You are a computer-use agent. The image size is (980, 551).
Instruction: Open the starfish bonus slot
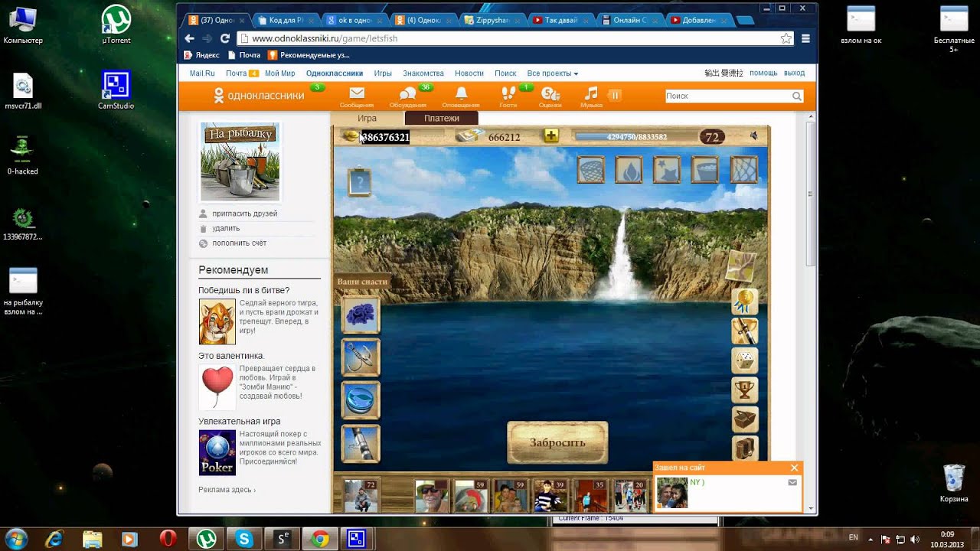coord(667,170)
